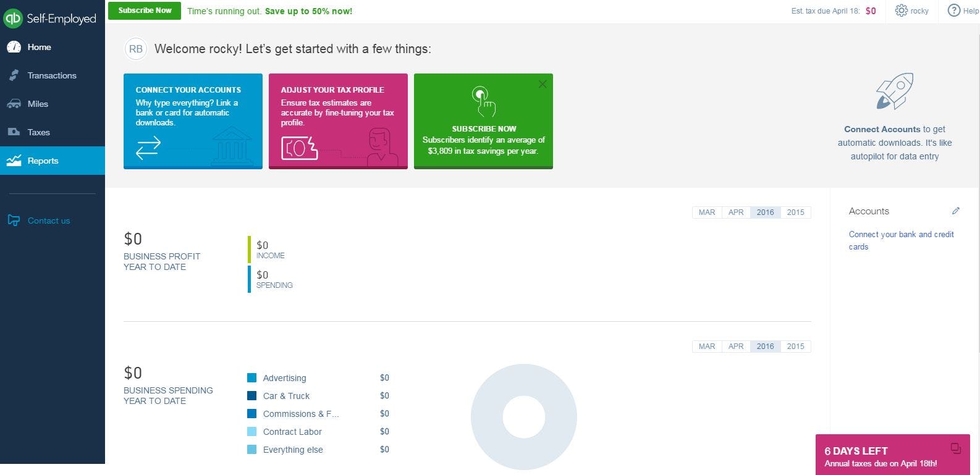Open the Transactions menu item

coord(52,75)
